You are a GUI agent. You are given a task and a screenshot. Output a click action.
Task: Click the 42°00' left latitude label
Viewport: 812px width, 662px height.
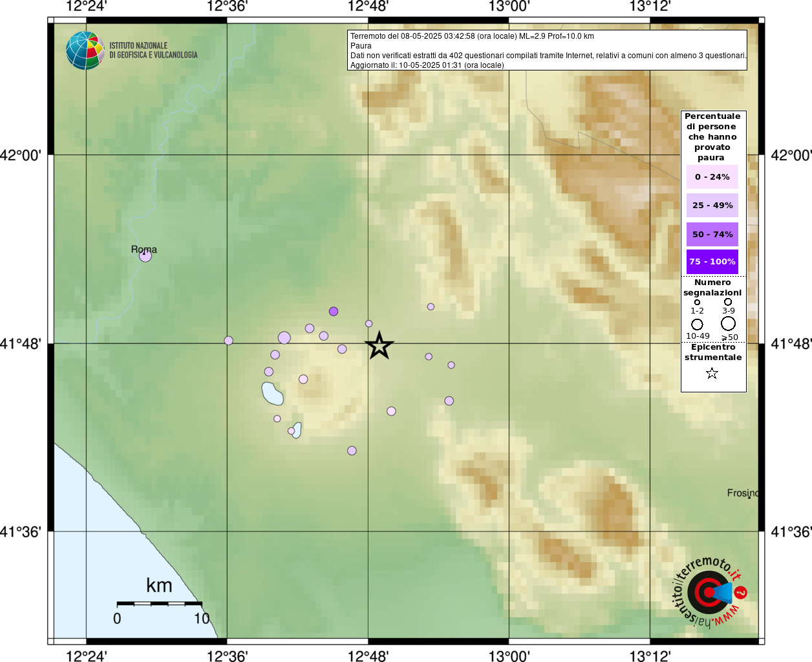[21, 155]
